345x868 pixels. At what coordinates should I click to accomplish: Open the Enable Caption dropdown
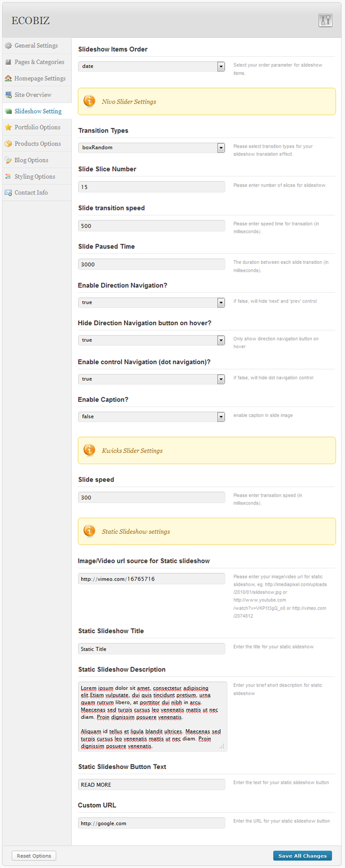click(x=151, y=417)
